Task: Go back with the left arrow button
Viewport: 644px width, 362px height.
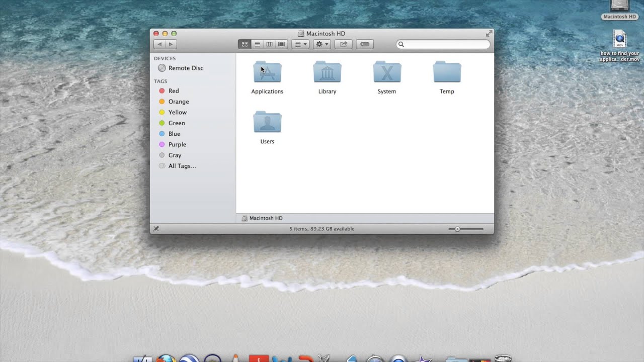Action: click(x=159, y=44)
